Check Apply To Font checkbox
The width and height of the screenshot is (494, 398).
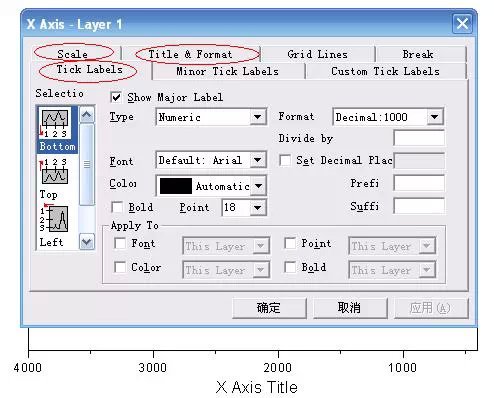[x=120, y=243]
